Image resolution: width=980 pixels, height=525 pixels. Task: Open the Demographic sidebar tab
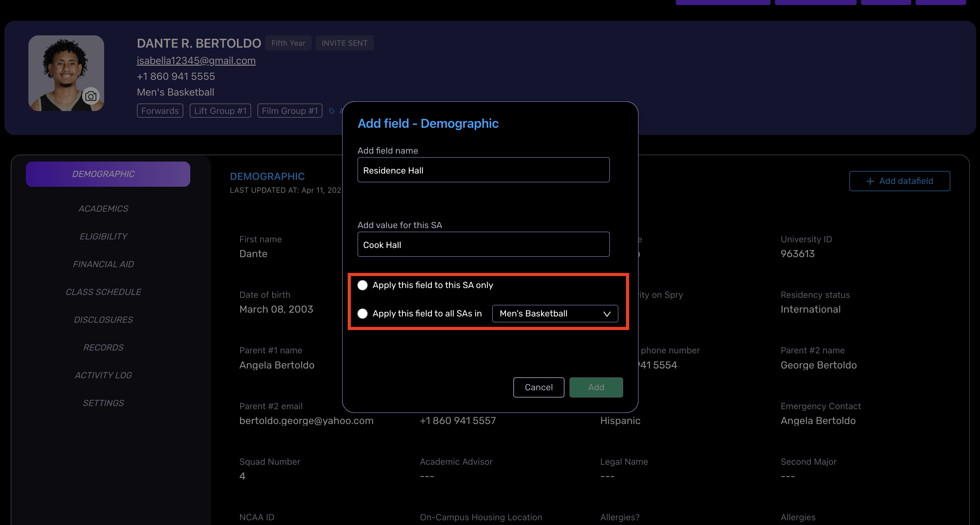(x=108, y=174)
